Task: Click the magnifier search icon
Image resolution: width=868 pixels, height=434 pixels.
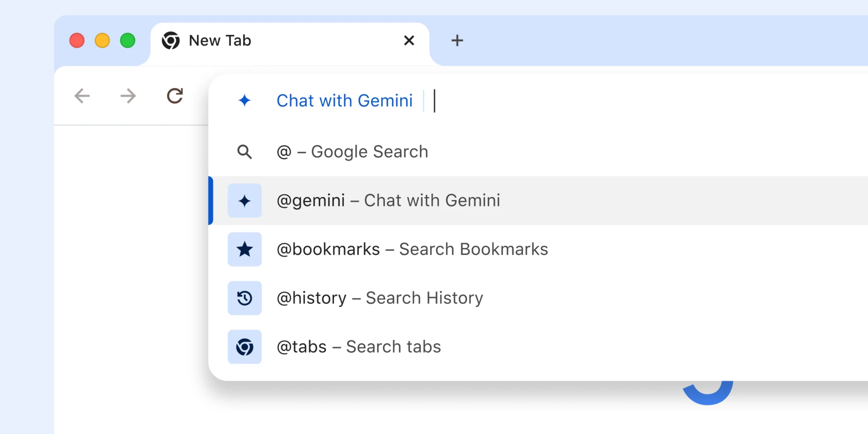Action: click(x=245, y=152)
